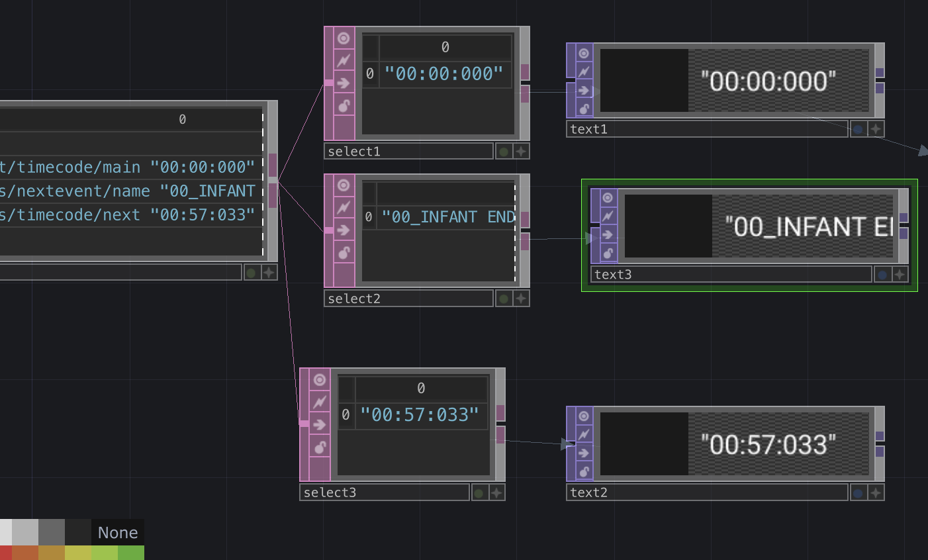Click the None color button

[x=118, y=533]
